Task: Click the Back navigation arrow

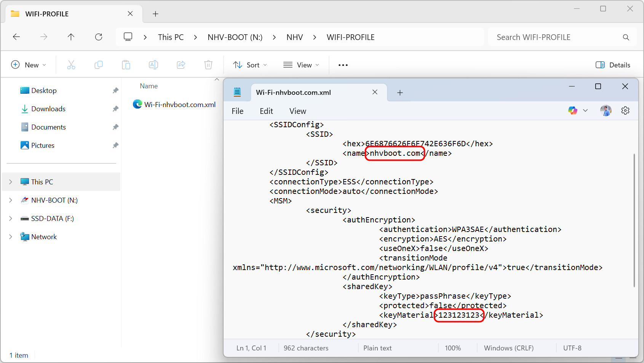Action: pos(16,37)
